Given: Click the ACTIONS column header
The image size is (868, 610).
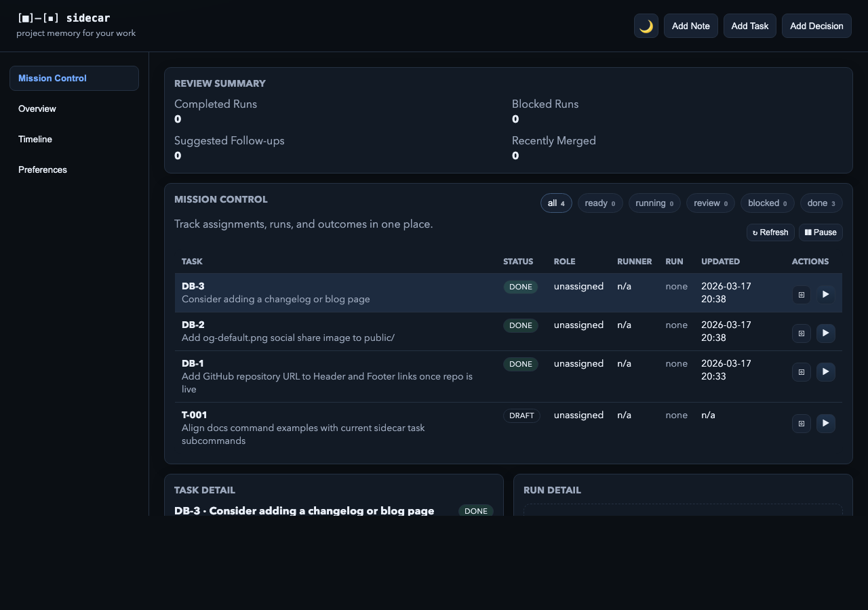Looking at the screenshot, I should coord(810,262).
